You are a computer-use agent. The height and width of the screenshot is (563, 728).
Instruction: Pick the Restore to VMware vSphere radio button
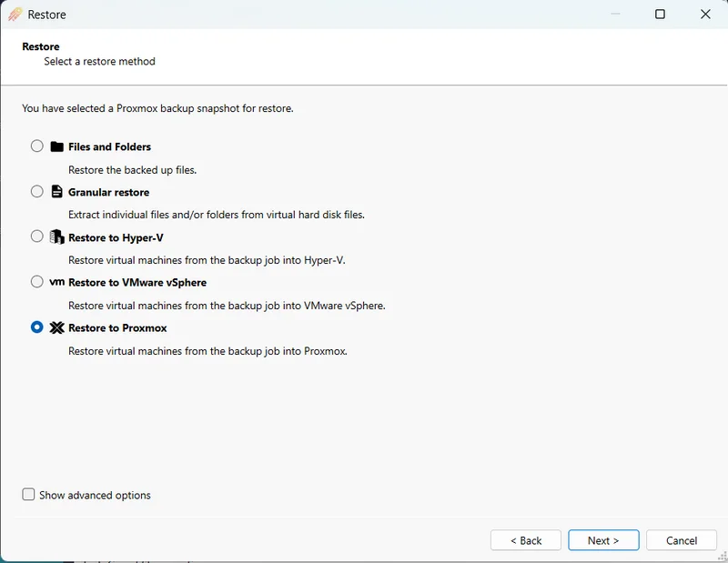pyautogui.click(x=37, y=282)
